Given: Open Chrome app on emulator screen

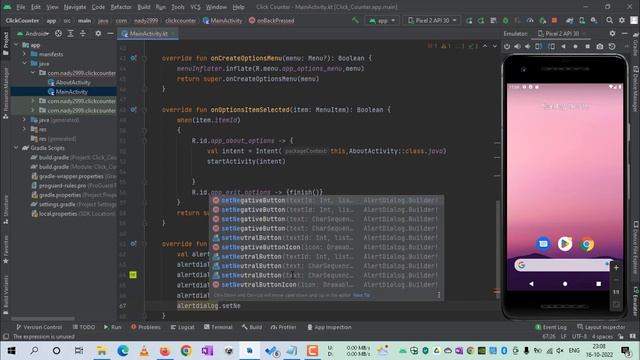Looking at the screenshot, I should [587, 244].
